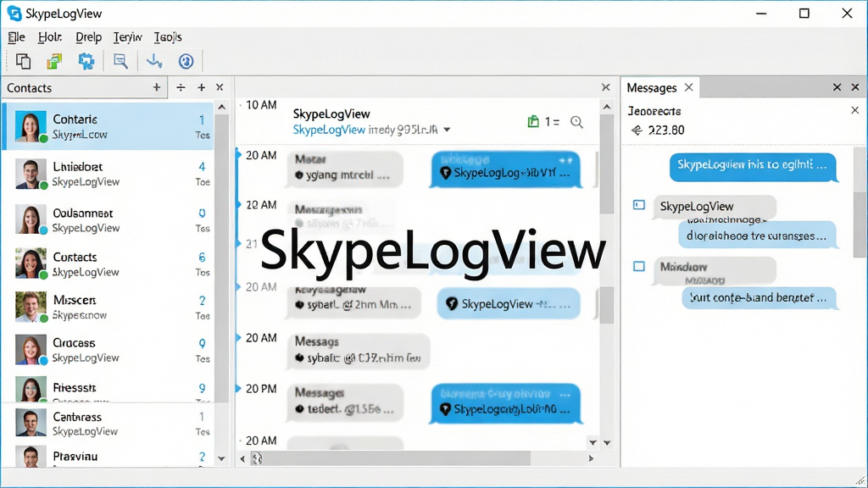
Task: Select the Contacts entry with count 6
Action: click(x=109, y=264)
